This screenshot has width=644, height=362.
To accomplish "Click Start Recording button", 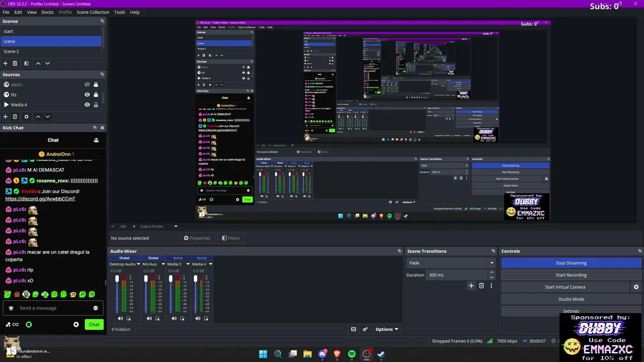I will [571, 275].
